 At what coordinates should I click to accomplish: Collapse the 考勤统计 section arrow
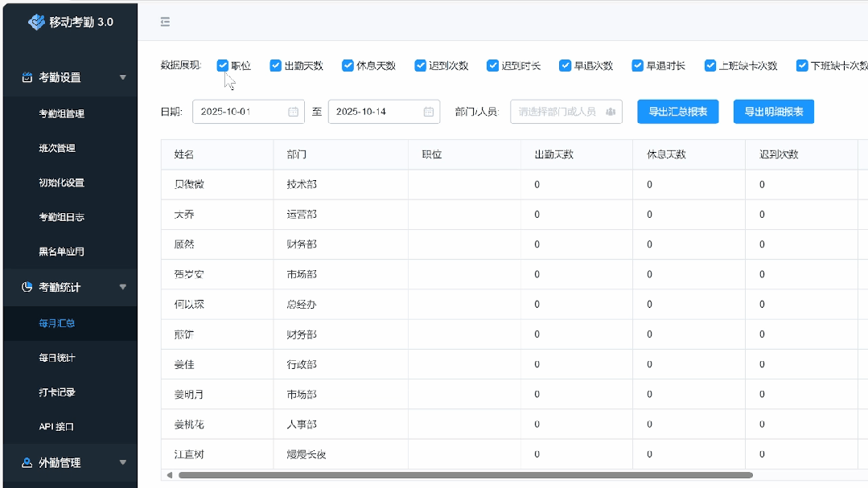coord(122,287)
